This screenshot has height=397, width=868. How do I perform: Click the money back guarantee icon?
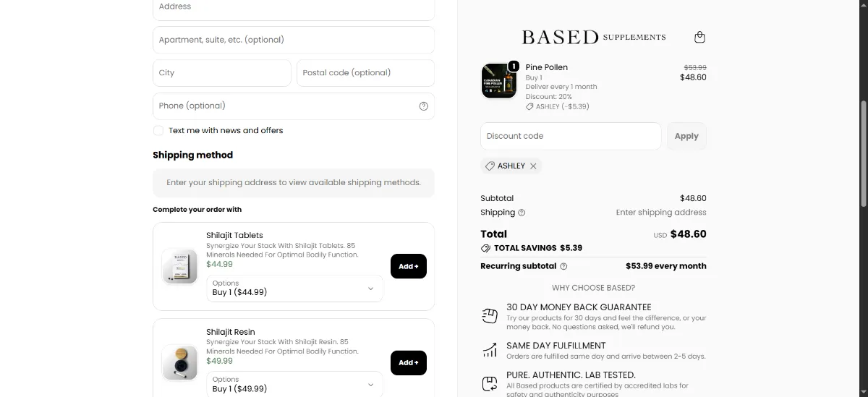pyautogui.click(x=490, y=317)
